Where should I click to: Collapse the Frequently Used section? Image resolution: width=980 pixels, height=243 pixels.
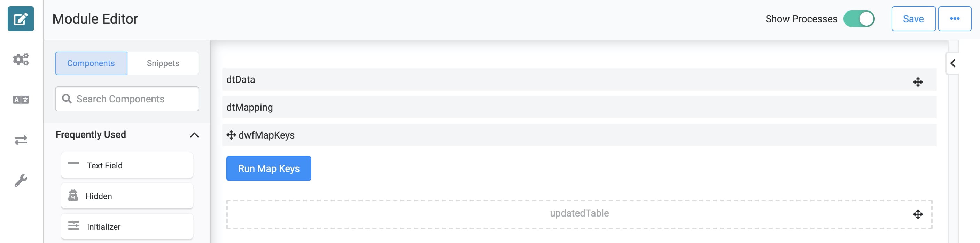194,135
